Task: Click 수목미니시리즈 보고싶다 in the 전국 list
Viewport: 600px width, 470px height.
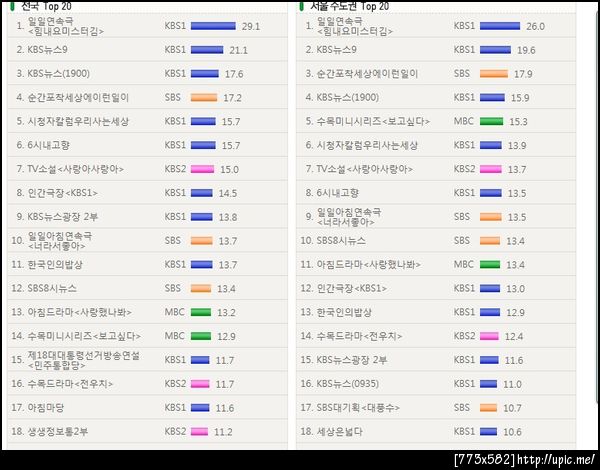Action: coord(84,336)
